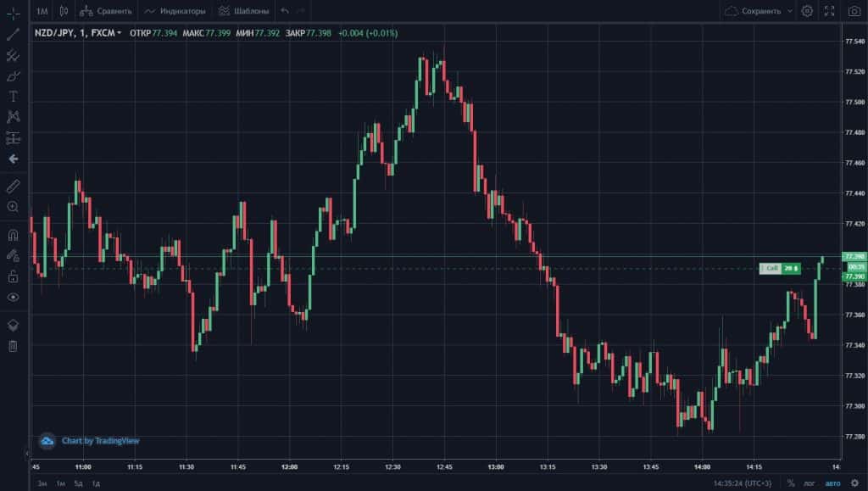Open chart settings gear in top toolbar
This screenshot has height=491, width=868.
[x=807, y=11]
